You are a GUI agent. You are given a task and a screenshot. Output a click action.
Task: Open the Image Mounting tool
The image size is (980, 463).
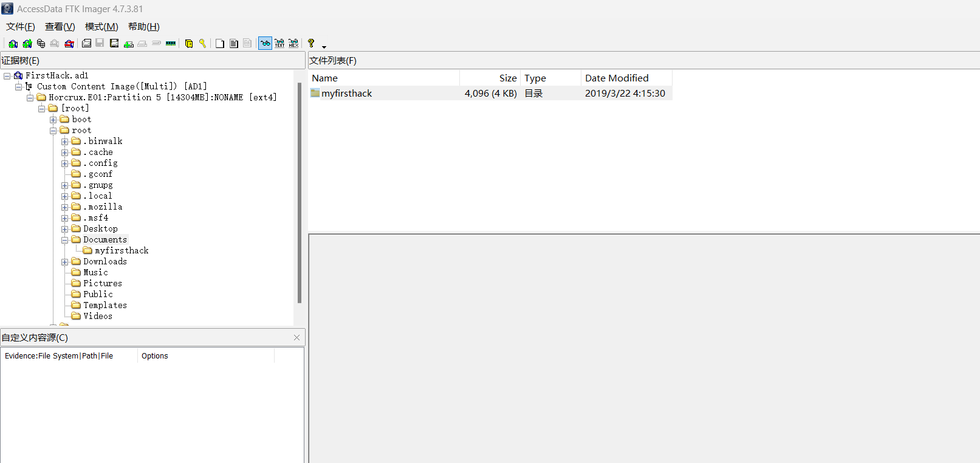click(x=41, y=43)
